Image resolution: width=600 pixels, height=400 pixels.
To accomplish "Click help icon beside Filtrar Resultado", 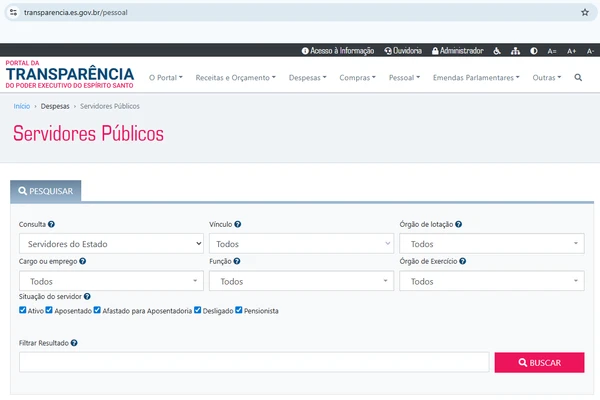I will coord(75,343).
